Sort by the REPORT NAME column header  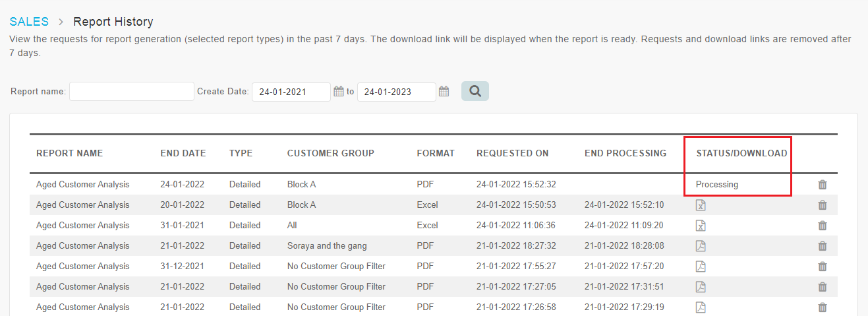70,153
